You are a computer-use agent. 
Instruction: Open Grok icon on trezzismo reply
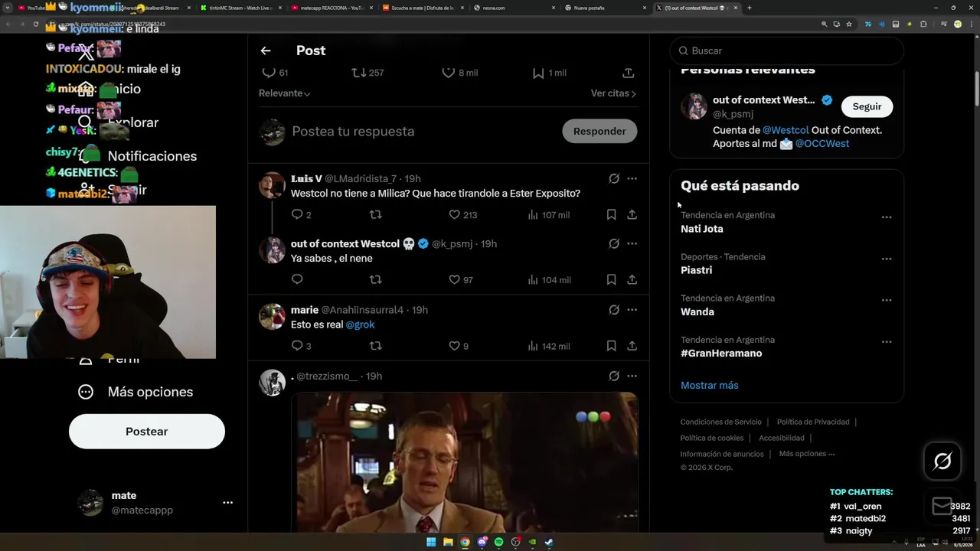pos(614,376)
